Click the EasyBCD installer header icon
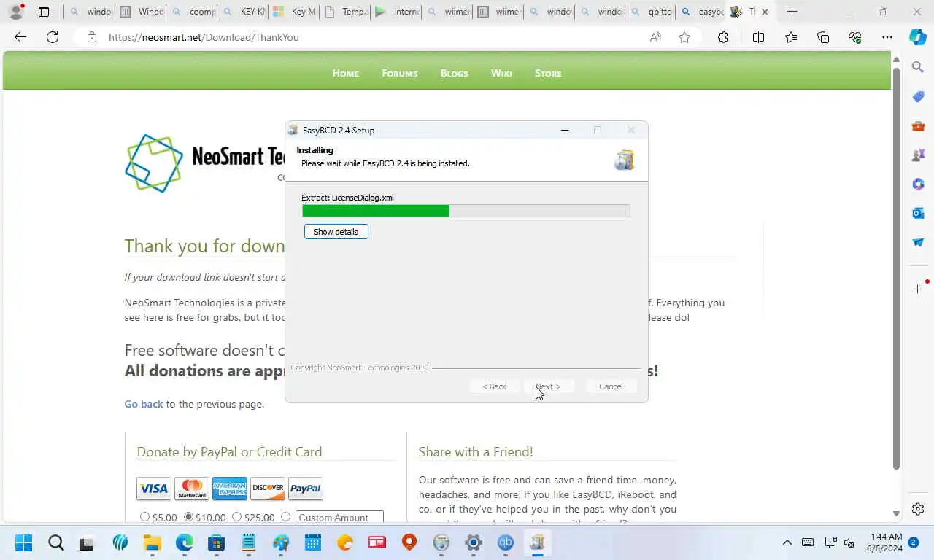934x560 pixels. [624, 160]
